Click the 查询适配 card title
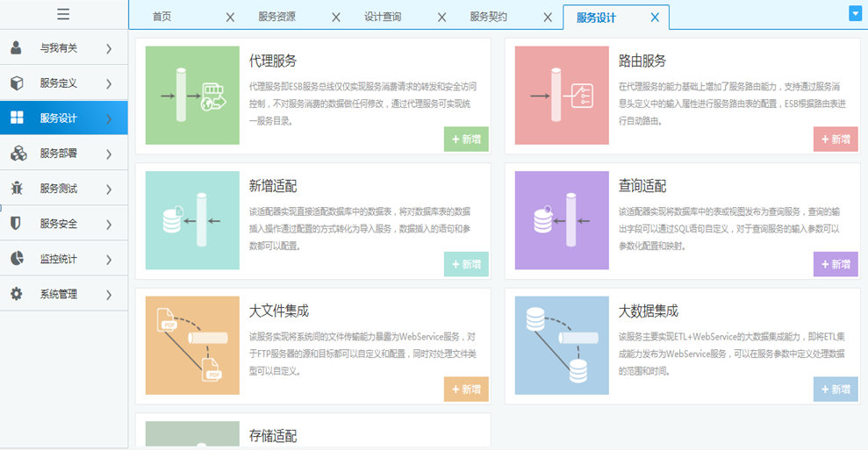This screenshot has height=450, width=868. point(642,186)
